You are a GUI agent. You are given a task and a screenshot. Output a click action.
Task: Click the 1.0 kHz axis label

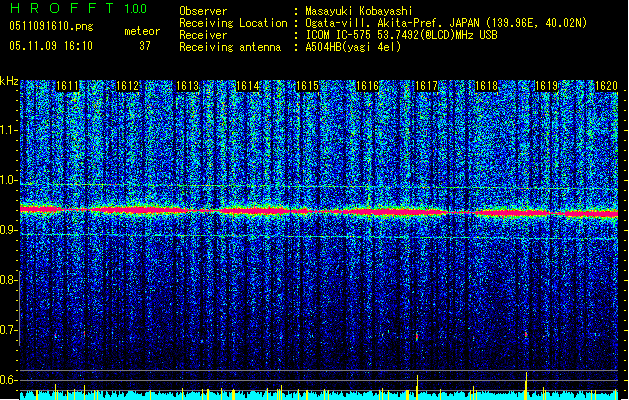(x=9, y=180)
